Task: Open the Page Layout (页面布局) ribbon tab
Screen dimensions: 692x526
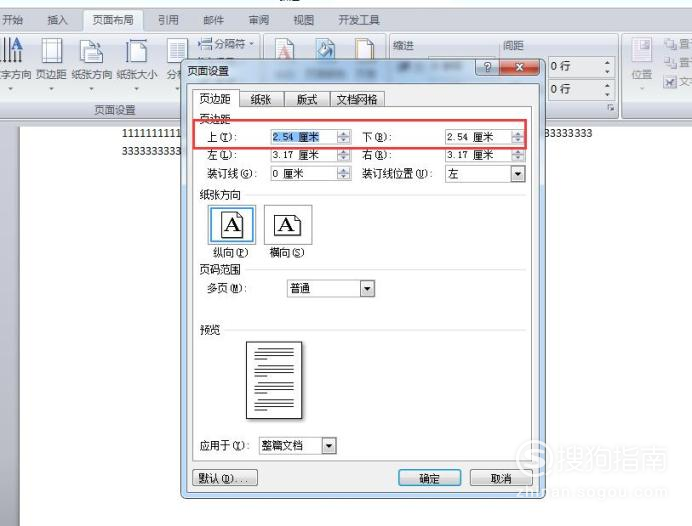Action: (x=113, y=20)
